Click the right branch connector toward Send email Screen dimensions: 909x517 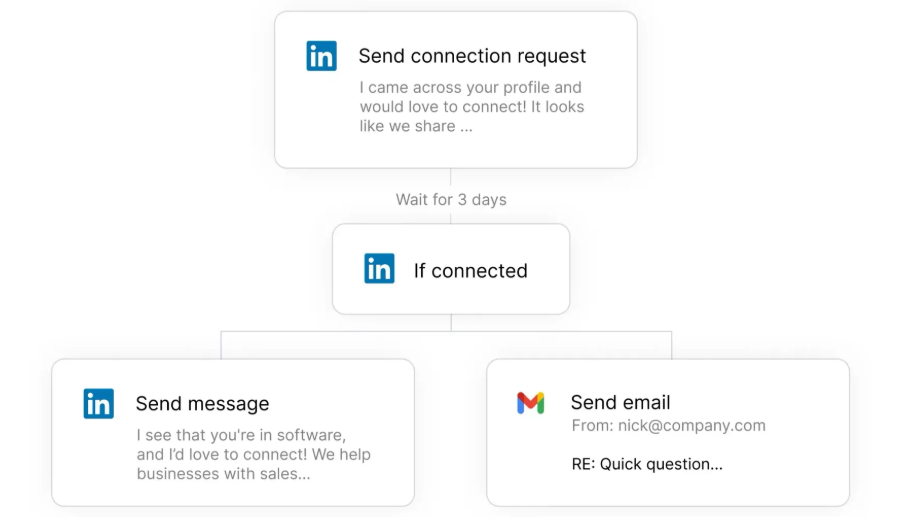click(671, 344)
